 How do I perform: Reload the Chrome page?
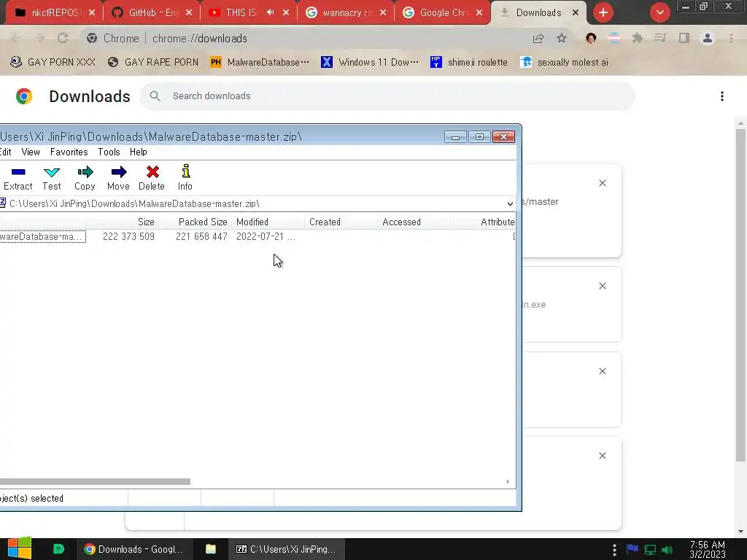[x=63, y=39]
